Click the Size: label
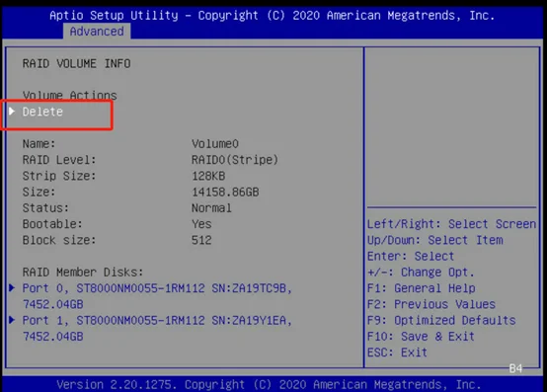The image size is (547, 392). [x=39, y=192]
